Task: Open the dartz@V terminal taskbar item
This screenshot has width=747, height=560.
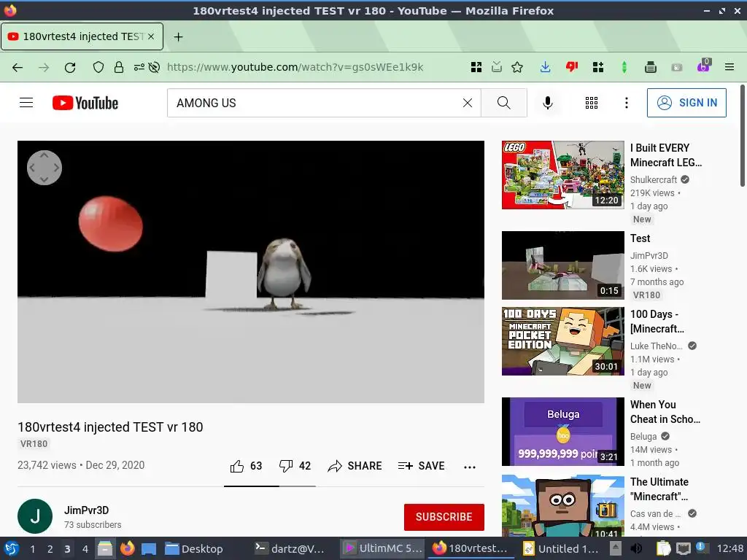Action: 289,548
